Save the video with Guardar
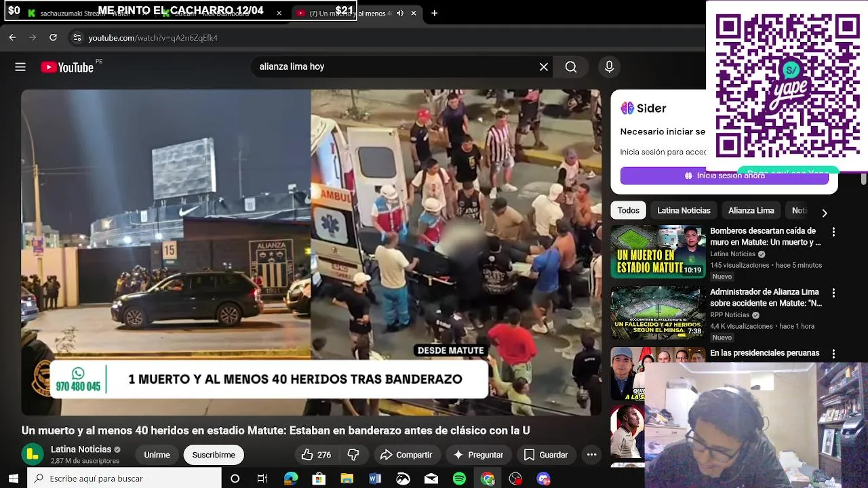868x488 pixels. (x=546, y=455)
